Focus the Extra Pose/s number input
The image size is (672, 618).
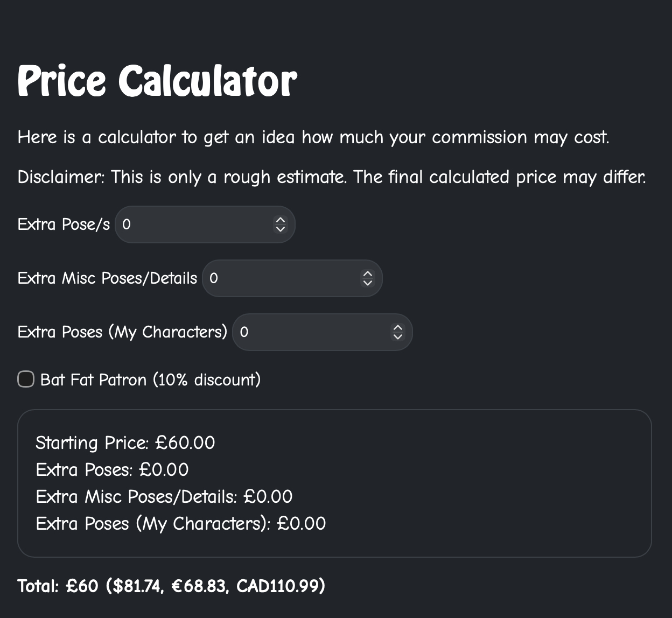pos(194,224)
